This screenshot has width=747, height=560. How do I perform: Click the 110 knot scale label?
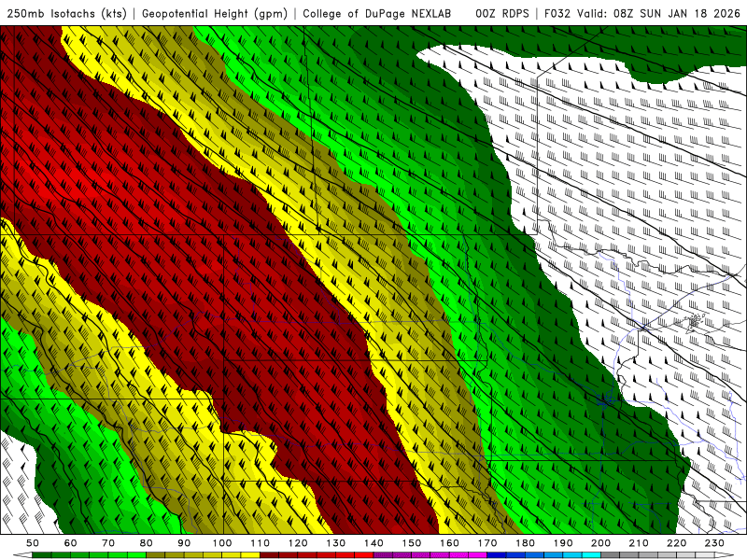point(260,543)
